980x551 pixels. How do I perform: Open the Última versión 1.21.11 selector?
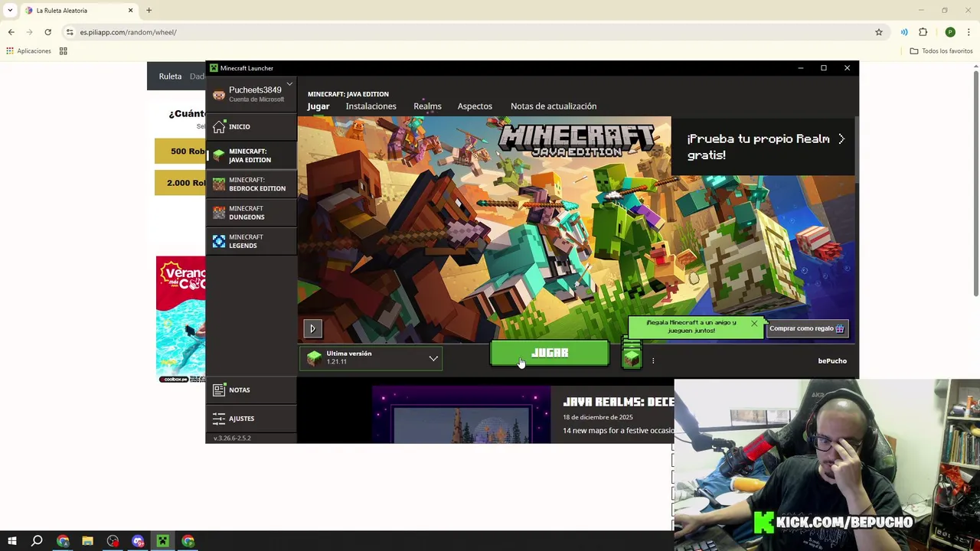click(x=371, y=357)
